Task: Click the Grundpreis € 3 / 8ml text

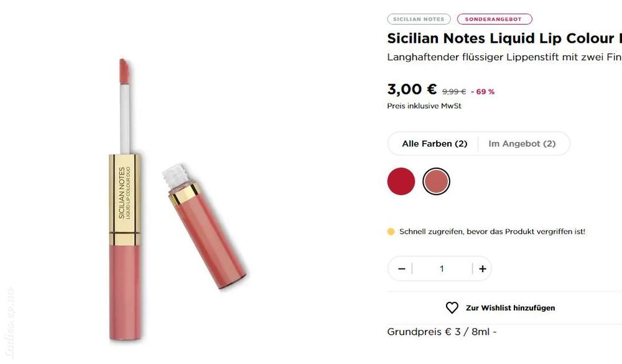Action: coord(442,332)
